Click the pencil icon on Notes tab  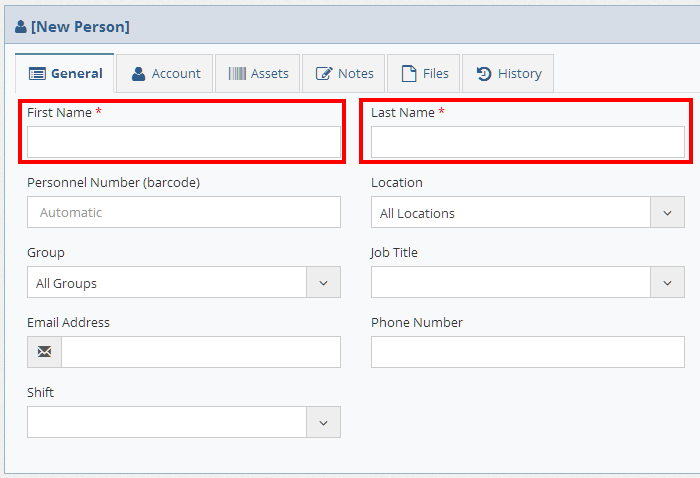324,74
